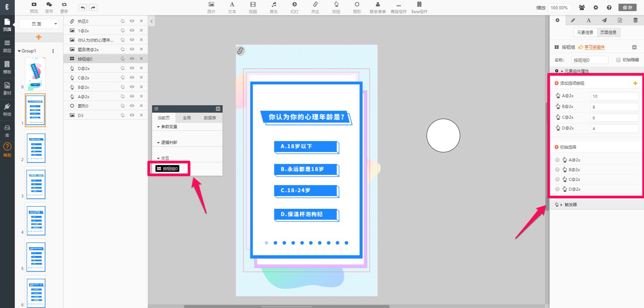Insert an image via the 图片 tool
This screenshot has width=644, height=308.
click(211, 7)
